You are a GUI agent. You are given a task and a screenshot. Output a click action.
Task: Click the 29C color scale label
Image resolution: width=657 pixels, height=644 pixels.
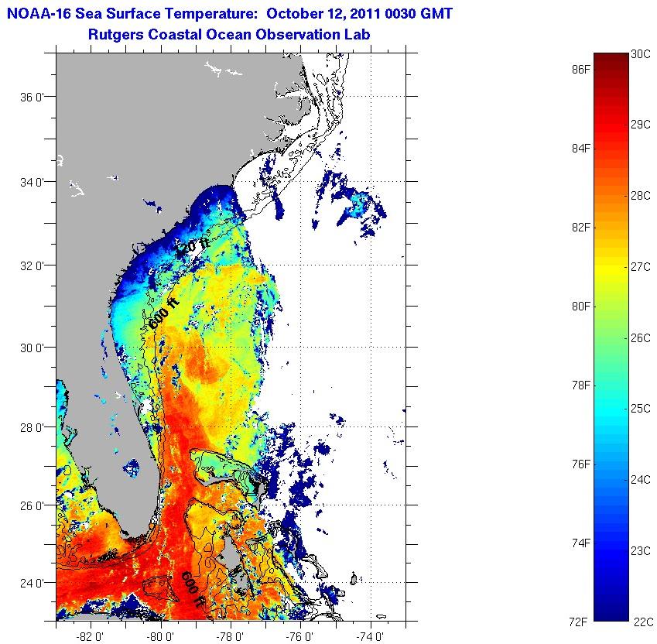[x=641, y=125]
